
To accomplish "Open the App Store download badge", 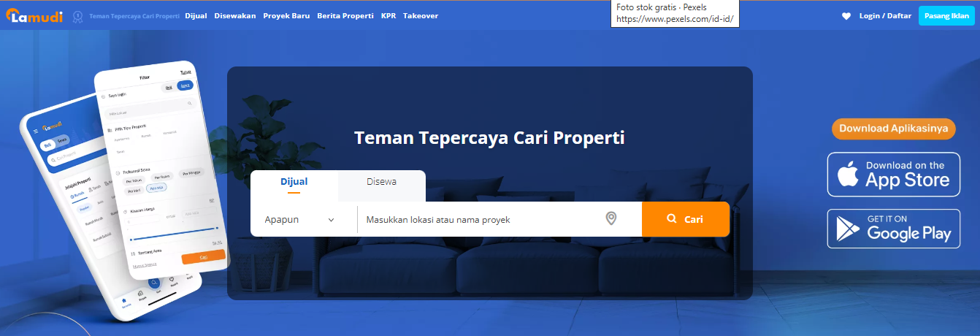I will [893, 175].
